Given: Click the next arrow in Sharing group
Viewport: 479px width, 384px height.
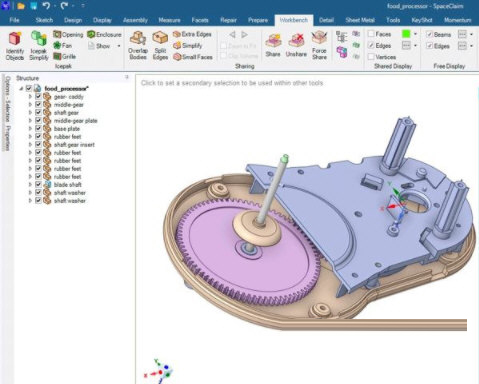Looking at the screenshot, I should click(x=244, y=35).
